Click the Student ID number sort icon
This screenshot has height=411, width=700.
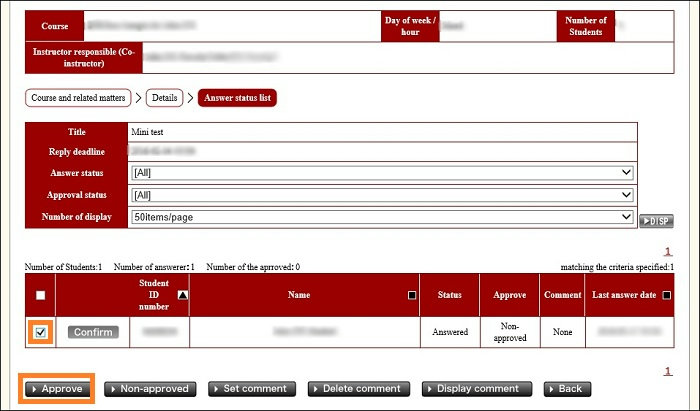coord(182,295)
